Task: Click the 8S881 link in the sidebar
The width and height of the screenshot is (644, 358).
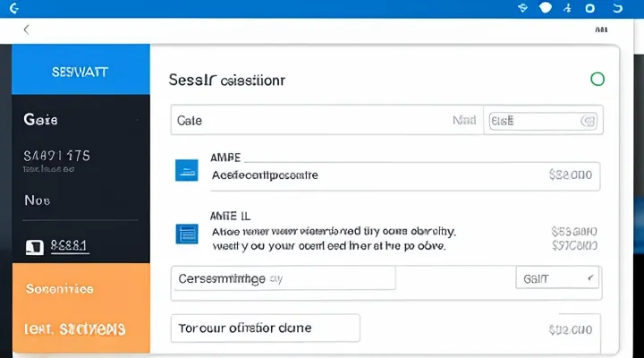Action: 68,244
